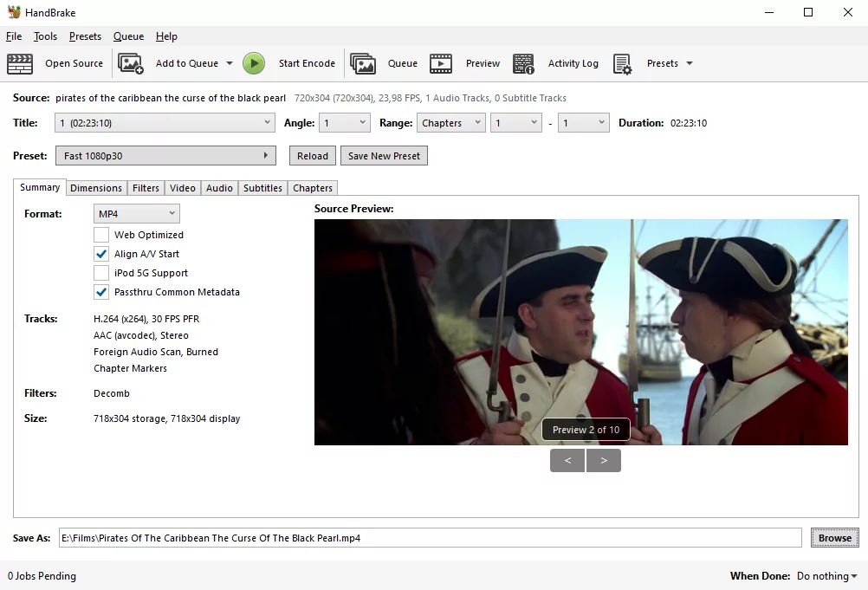Click the Activity Log toolbar label
This screenshot has height=590, width=868.
coord(573,63)
